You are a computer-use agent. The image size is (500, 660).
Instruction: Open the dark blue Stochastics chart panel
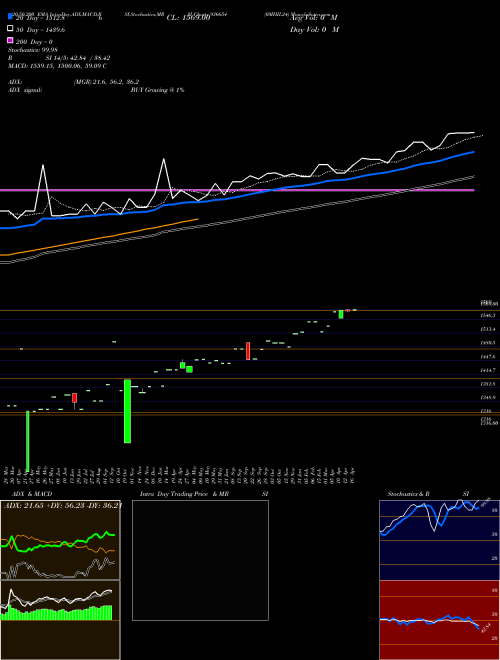439,540
